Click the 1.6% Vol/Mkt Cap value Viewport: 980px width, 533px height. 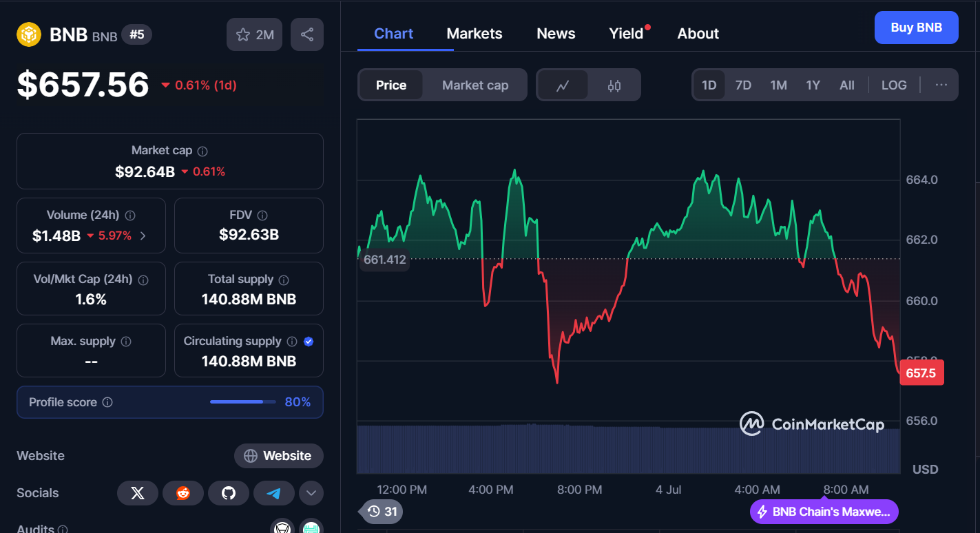pyautogui.click(x=91, y=300)
